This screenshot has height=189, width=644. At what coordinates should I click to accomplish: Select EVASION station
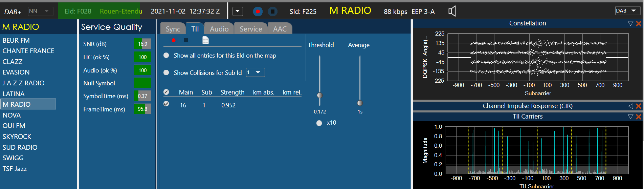16,72
